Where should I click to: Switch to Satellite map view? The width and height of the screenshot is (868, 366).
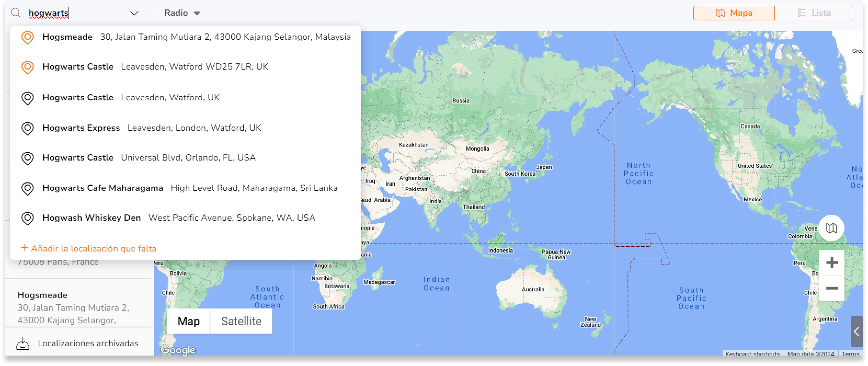click(x=241, y=321)
